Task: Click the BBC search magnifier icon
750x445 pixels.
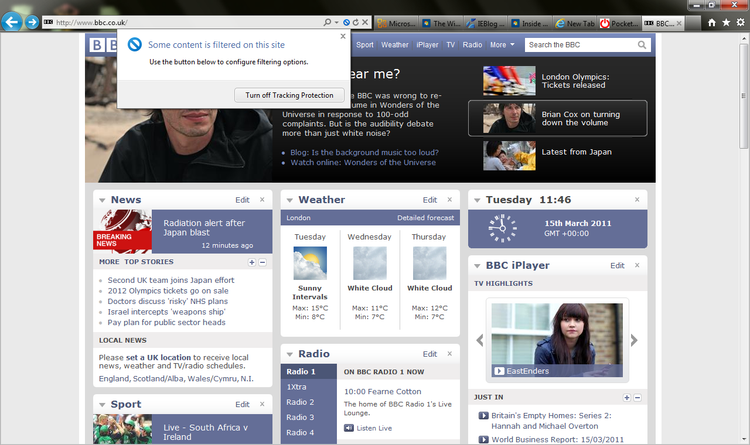Action: pyautogui.click(x=641, y=45)
